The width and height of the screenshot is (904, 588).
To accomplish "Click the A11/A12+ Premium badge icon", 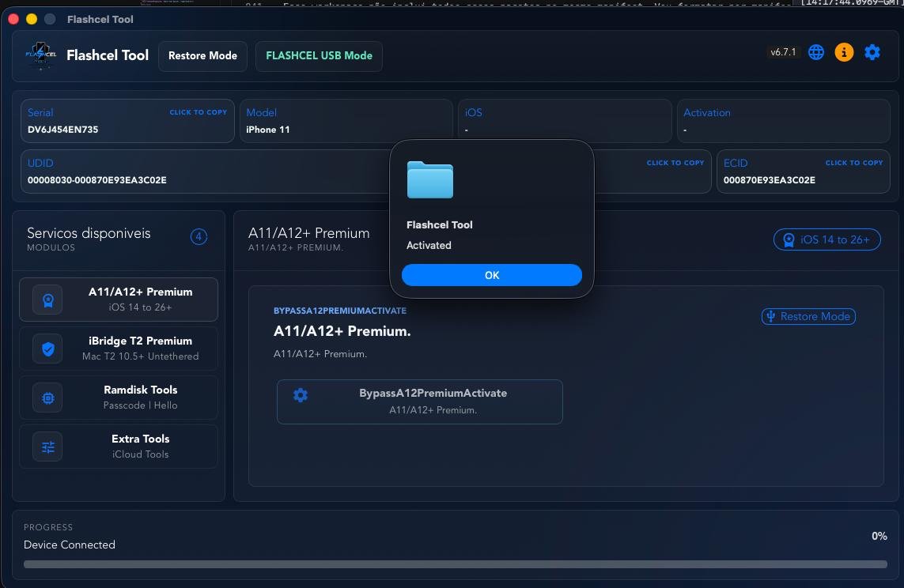I will 48,300.
